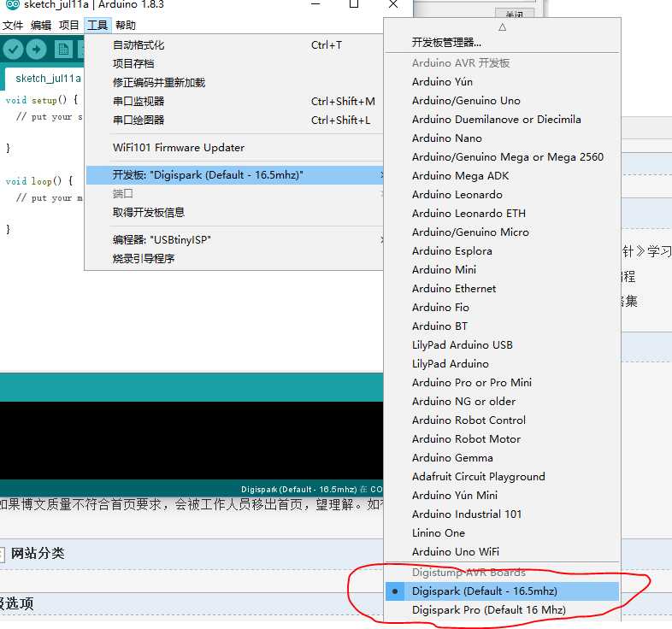Pick Arduino Gemma

(x=502, y=458)
